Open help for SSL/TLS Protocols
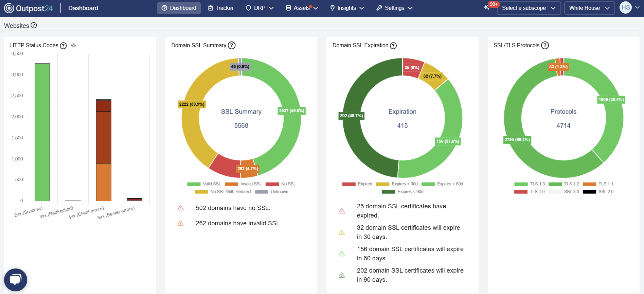Viewport: 644px width, 294px height. (545, 46)
